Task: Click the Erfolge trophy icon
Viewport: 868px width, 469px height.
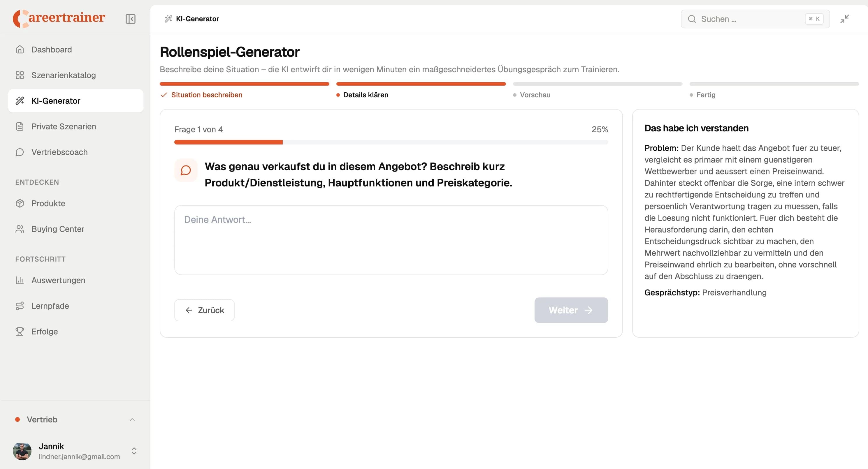Action: click(20, 331)
